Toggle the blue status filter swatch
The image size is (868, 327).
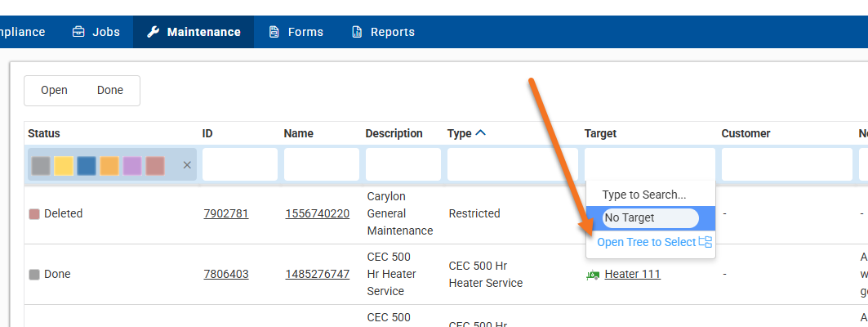[x=87, y=166]
